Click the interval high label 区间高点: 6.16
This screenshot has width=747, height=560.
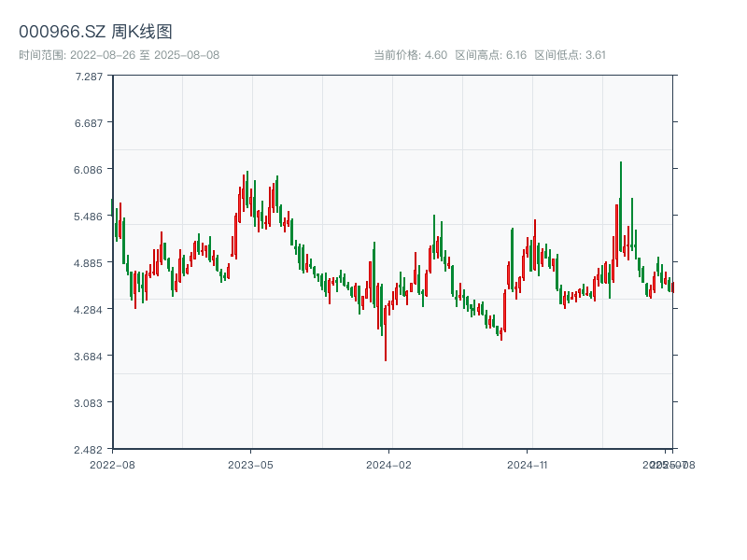[491, 55]
